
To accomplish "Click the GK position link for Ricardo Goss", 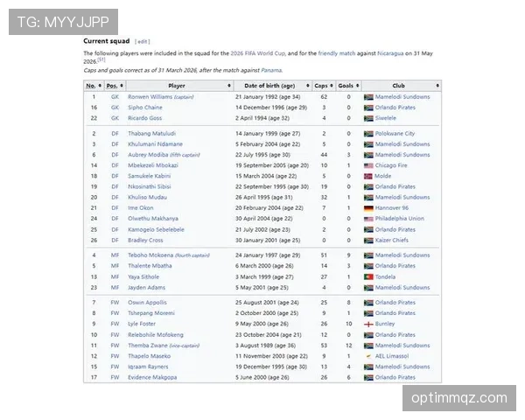I will coord(115,118).
